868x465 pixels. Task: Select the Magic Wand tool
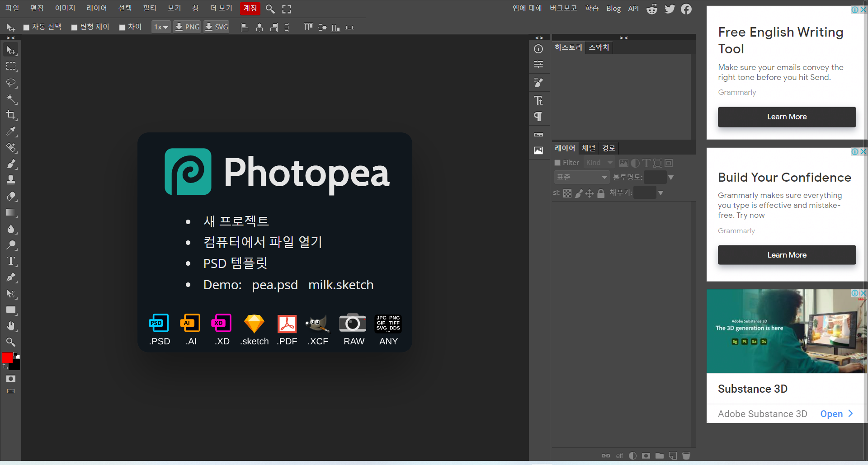click(x=11, y=99)
